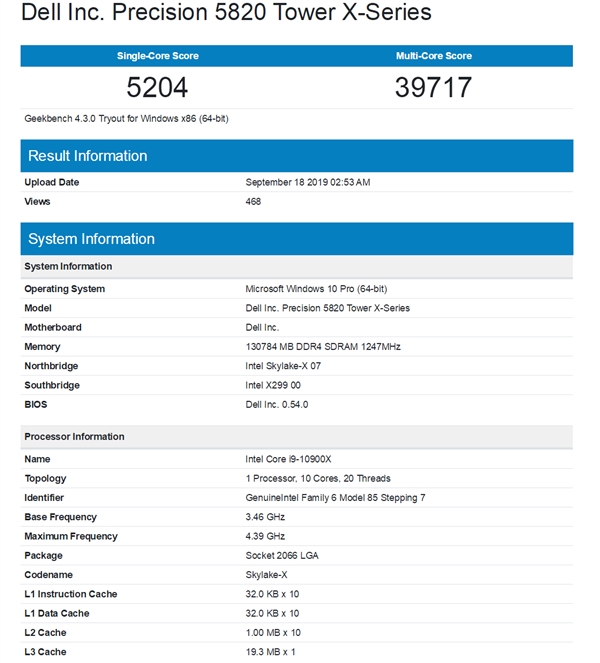
Task: Select the Multi-Core Score header
Action: tap(434, 56)
